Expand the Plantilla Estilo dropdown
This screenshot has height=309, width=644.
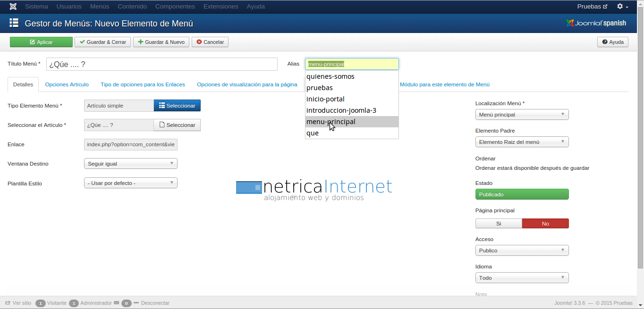[130, 183]
